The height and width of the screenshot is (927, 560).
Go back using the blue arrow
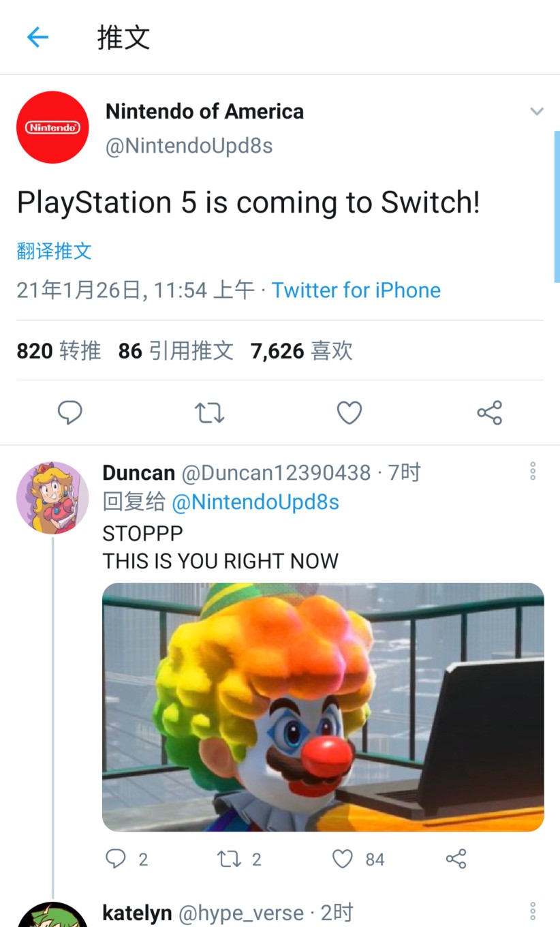(37, 37)
